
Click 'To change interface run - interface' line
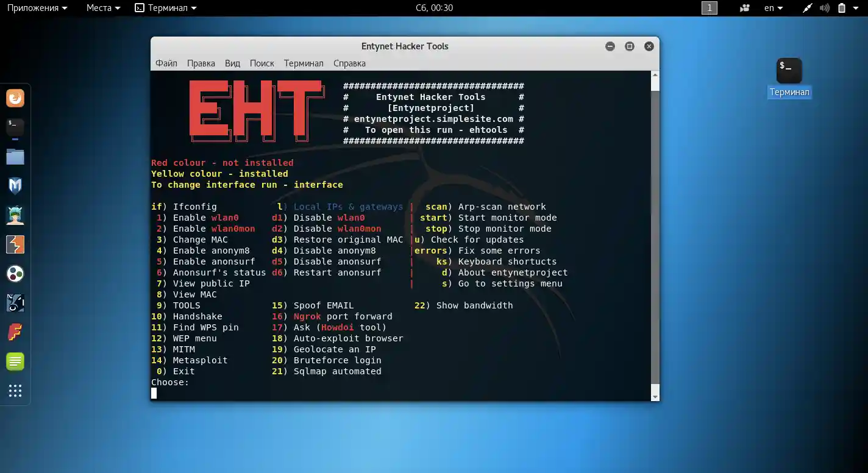tap(247, 185)
